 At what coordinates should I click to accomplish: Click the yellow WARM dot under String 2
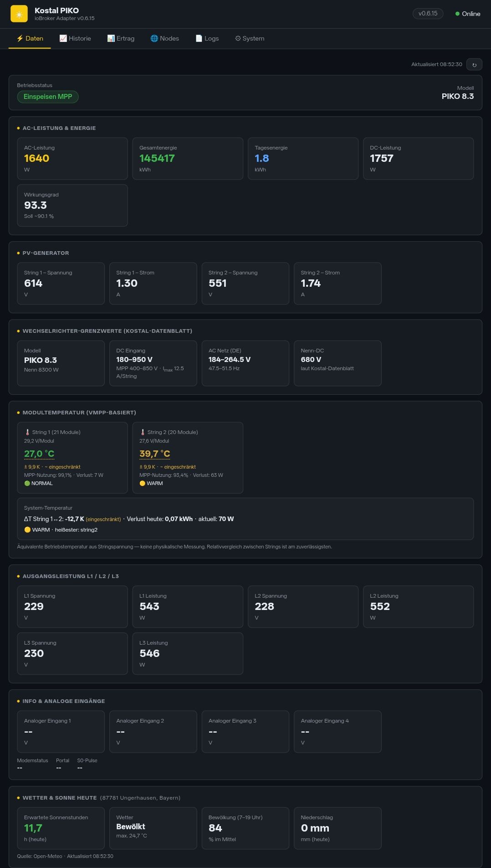(142, 483)
